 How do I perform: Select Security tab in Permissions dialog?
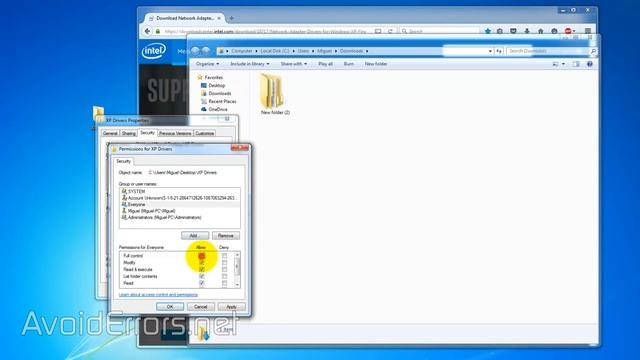pos(123,161)
